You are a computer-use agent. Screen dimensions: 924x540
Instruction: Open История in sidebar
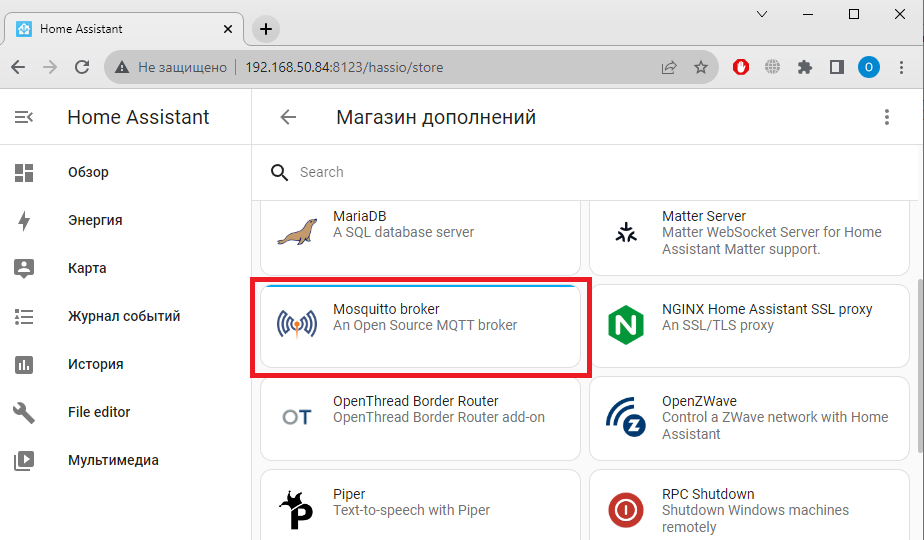(95, 364)
